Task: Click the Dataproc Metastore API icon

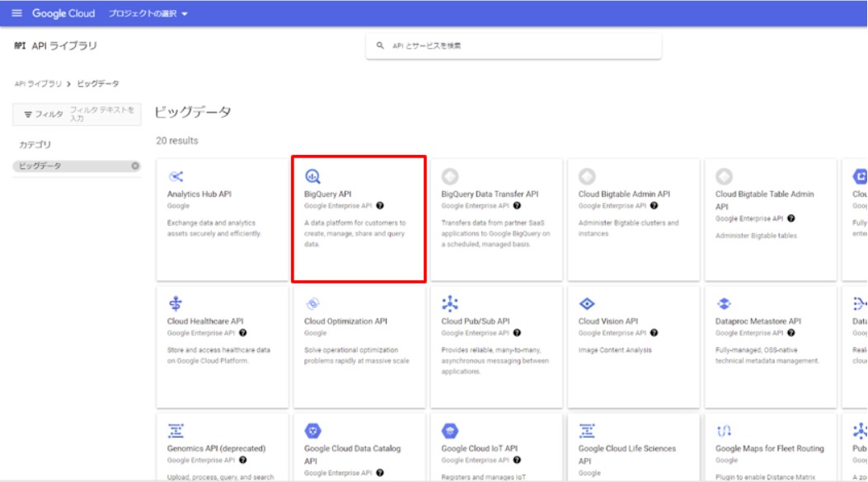Action: pyautogui.click(x=724, y=303)
